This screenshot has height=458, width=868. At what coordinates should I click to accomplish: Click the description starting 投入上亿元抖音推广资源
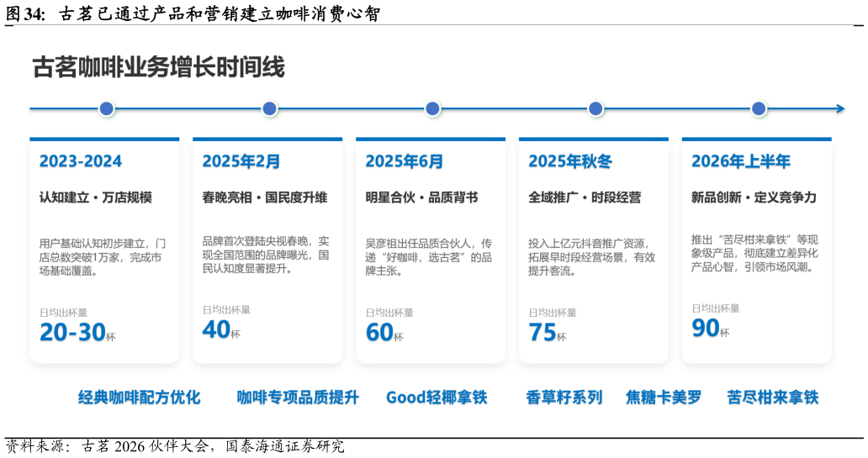(x=592, y=257)
